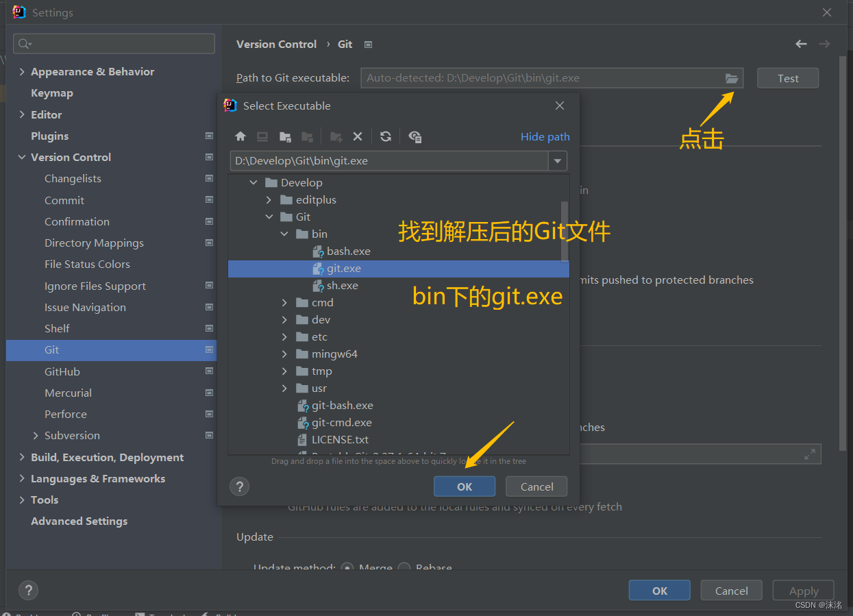Viewport: 853px width, 616px height.
Task: Jump to project directory icon
Action: coord(285,136)
